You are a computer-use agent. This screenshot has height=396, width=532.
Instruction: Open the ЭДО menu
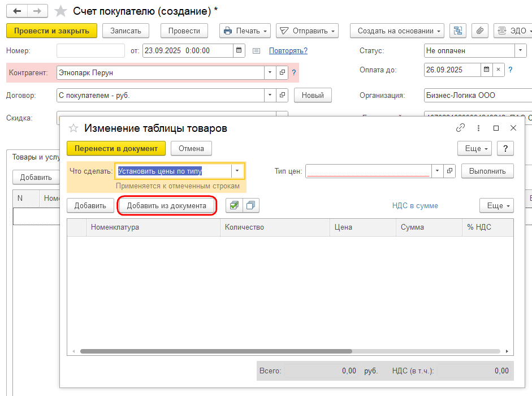(x=513, y=31)
